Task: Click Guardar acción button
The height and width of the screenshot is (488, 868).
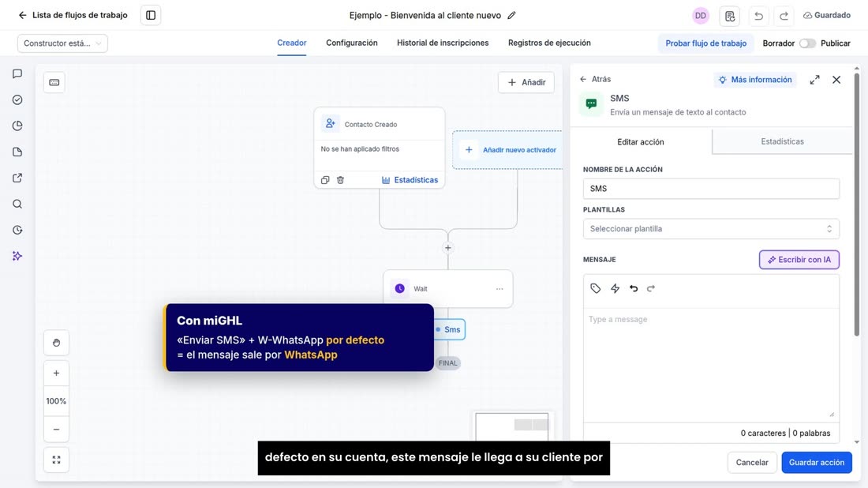Action: pyautogui.click(x=817, y=463)
